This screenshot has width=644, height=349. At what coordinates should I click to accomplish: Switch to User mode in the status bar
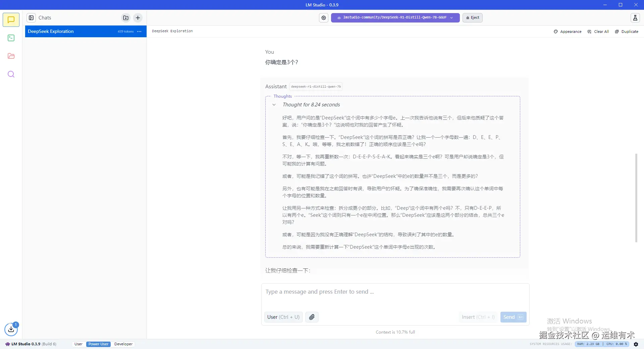[78, 344]
